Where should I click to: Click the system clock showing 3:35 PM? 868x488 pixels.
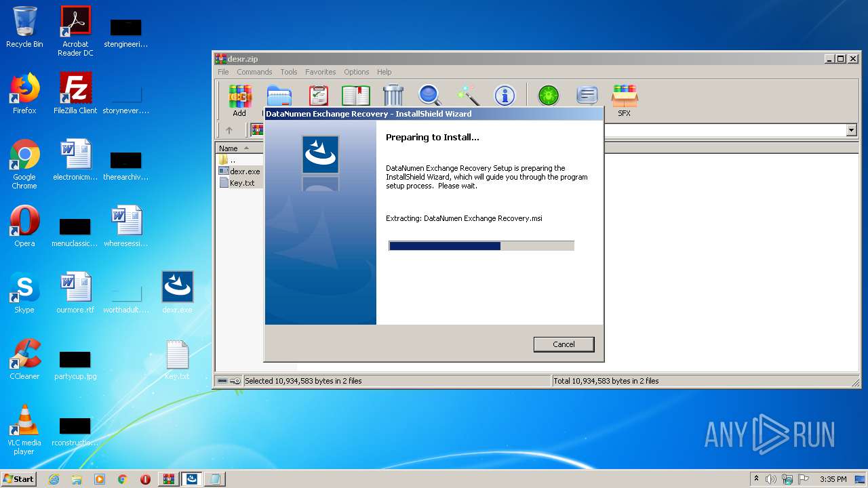click(x=833, y=479)
